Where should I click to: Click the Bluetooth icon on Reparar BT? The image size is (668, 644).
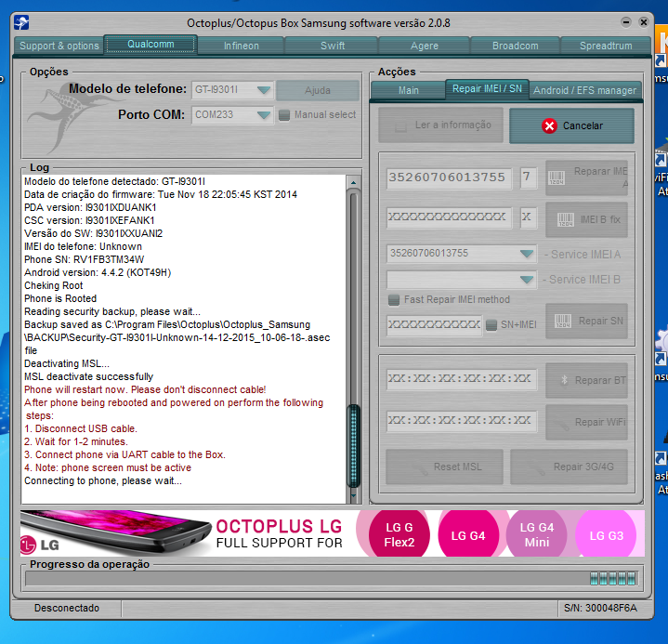564,380
